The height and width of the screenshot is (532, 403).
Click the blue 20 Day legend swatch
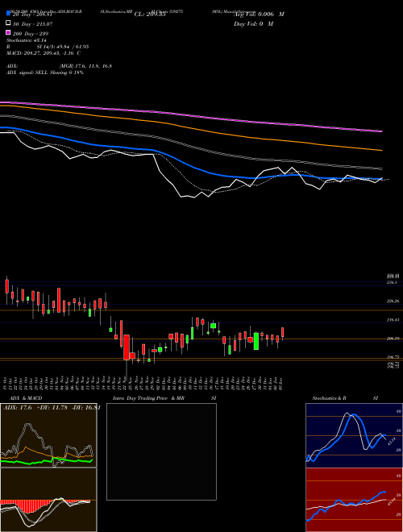9,14
